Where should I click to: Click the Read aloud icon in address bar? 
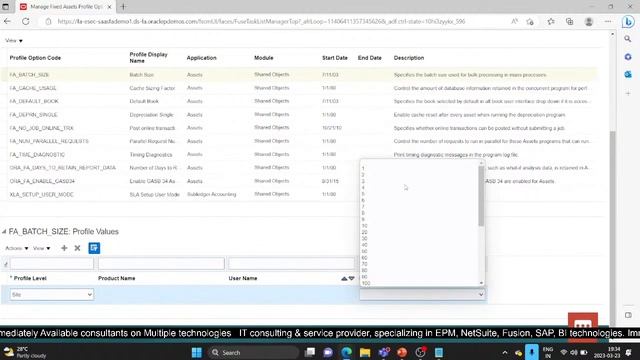click(514, 21)
